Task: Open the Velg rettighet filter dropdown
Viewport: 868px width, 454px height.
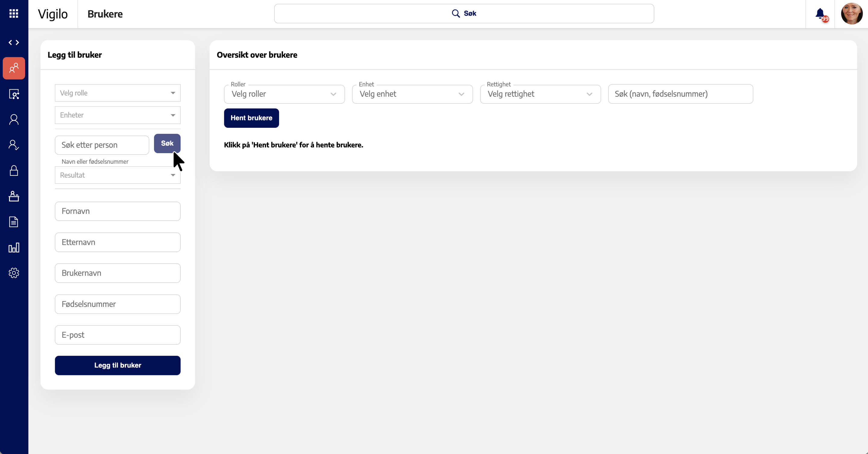Action: (x=540, y=94)
